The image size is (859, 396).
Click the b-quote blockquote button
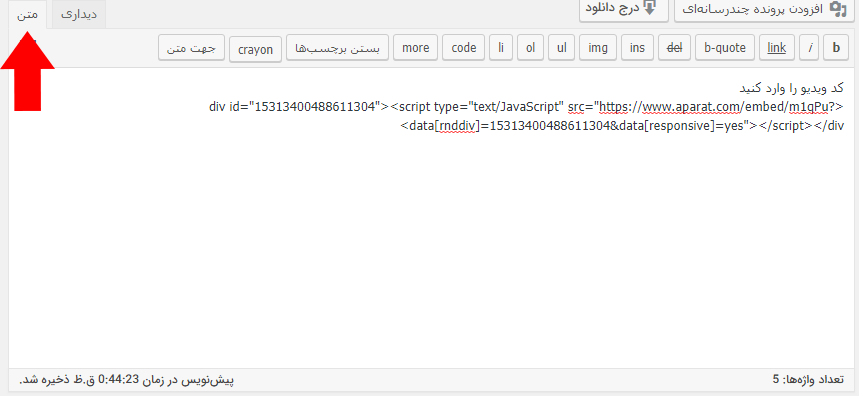pyautogui.click(x=725, y=48)
